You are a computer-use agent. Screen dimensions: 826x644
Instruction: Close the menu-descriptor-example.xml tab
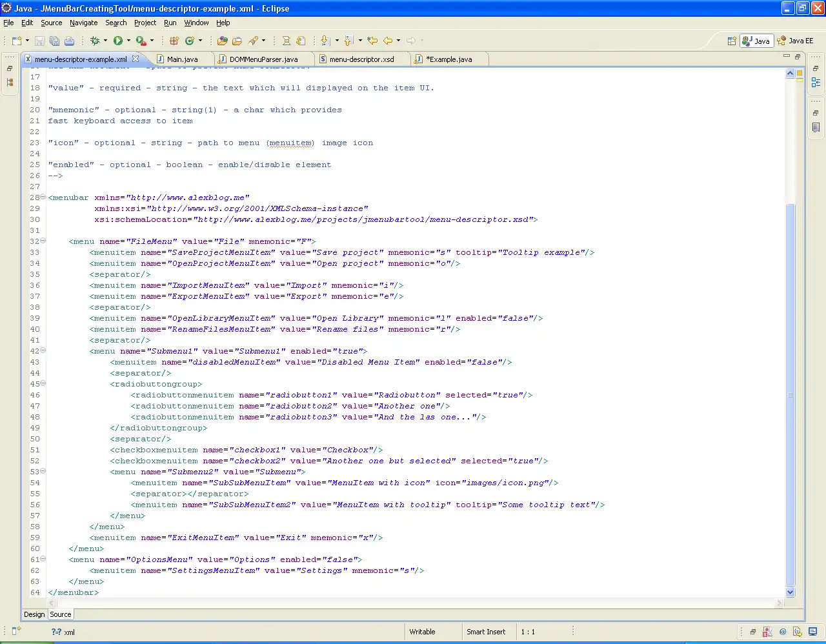point(136,59)
